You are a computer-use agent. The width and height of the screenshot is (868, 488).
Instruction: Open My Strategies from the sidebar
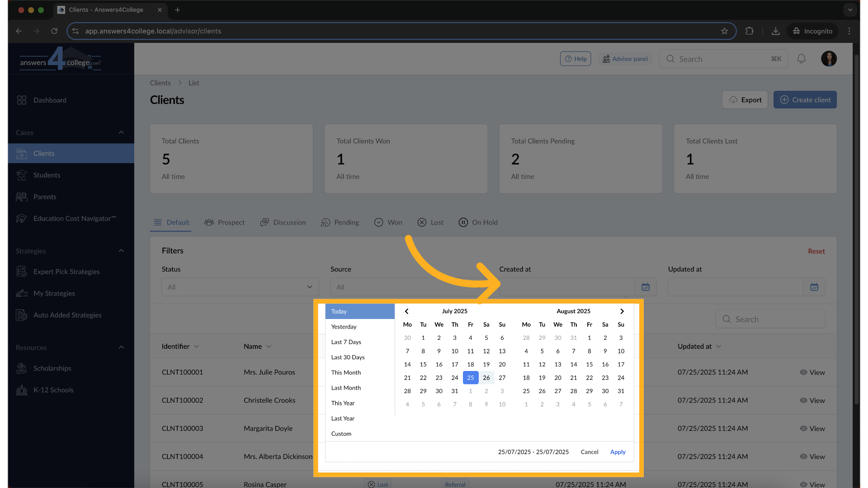click(x=54, y=293)
